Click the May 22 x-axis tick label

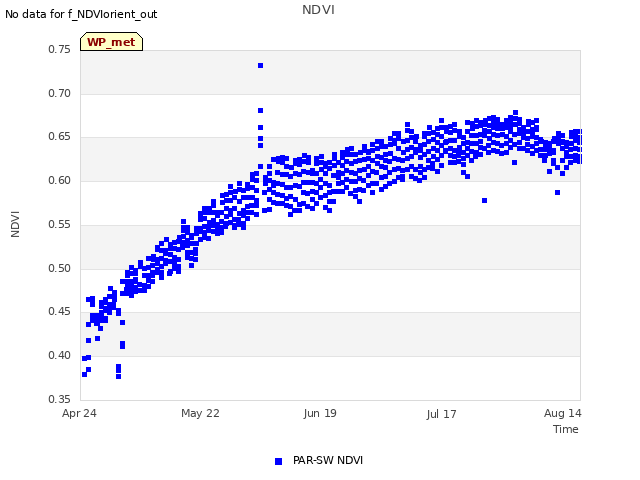coord(200,413)
